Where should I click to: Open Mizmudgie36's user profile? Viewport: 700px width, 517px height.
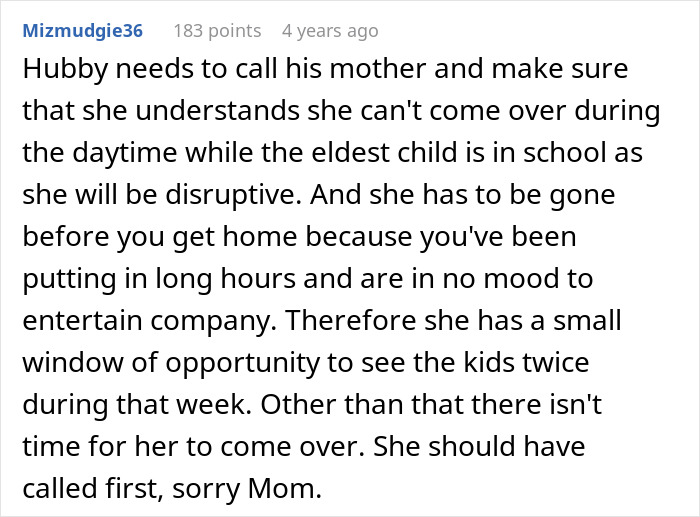click(82, 30)
